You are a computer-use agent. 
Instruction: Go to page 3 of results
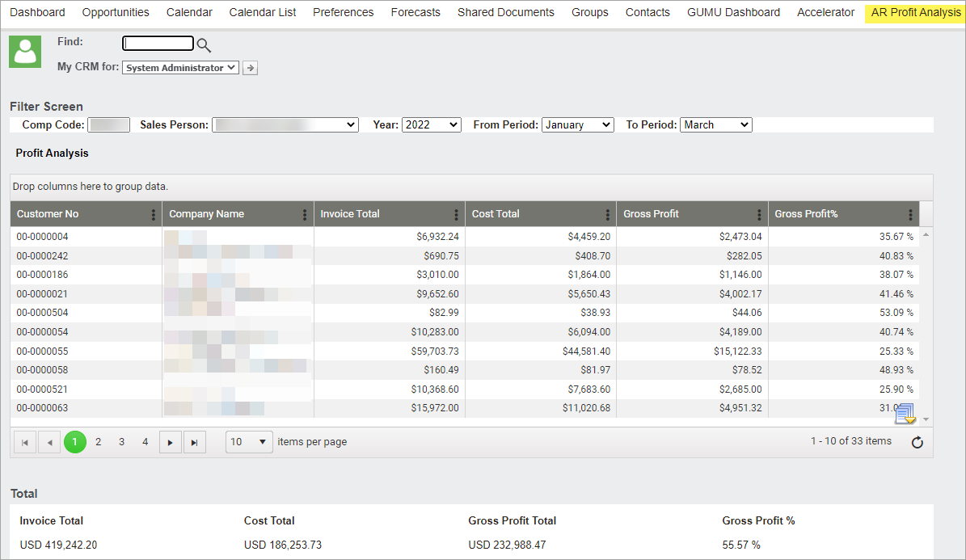tap(121, 442)
